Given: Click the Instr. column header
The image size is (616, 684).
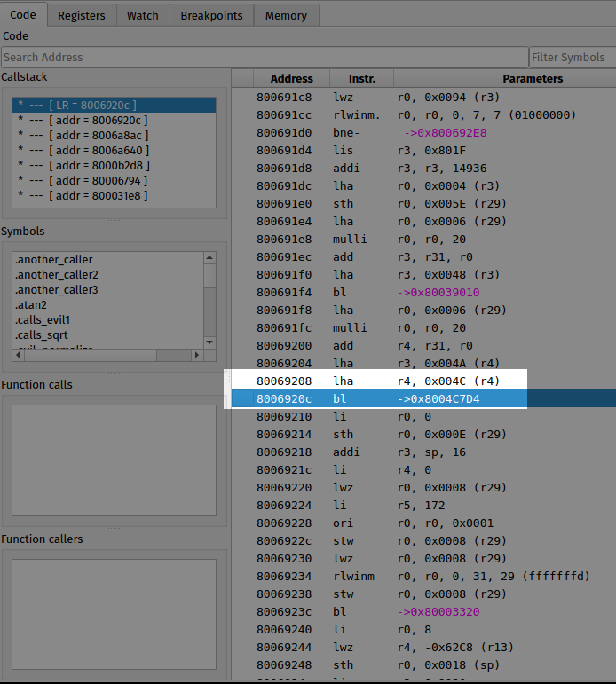Looking at the screenshot, I should pos(362,79).
